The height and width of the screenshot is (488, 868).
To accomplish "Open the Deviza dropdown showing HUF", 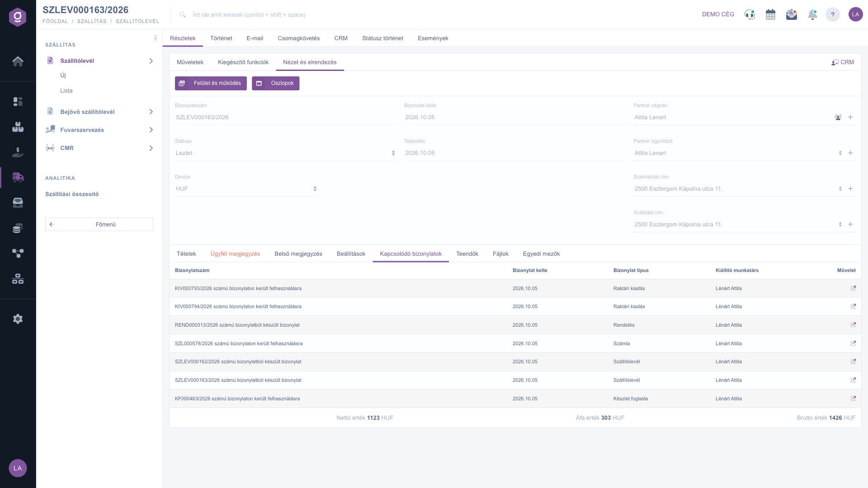I will (x=246, y=189).
